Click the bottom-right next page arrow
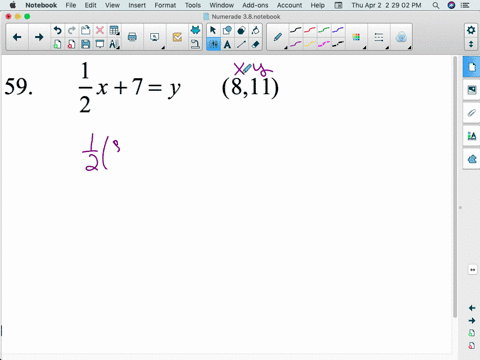The width and height of the screenshot is (480, 360). click(x=472, y=321)
